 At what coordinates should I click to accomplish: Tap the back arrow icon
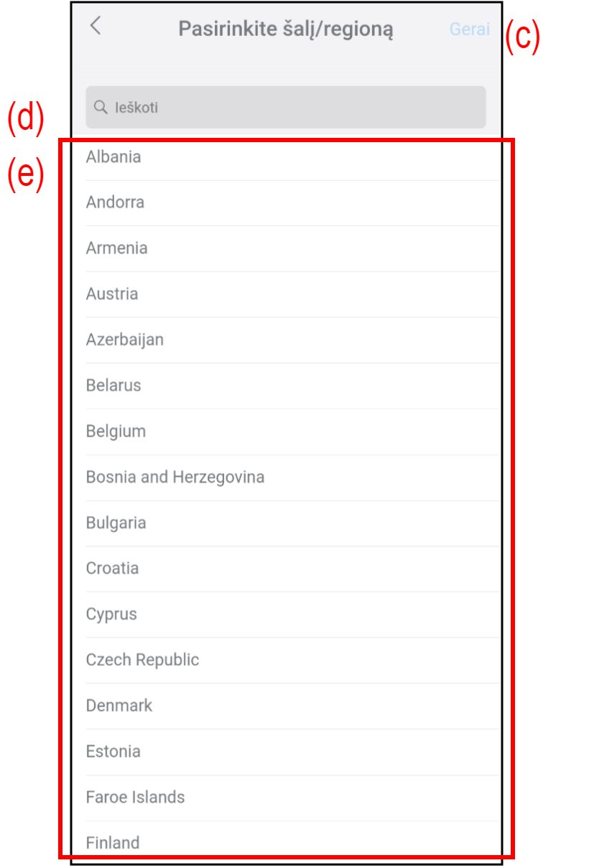95,27
